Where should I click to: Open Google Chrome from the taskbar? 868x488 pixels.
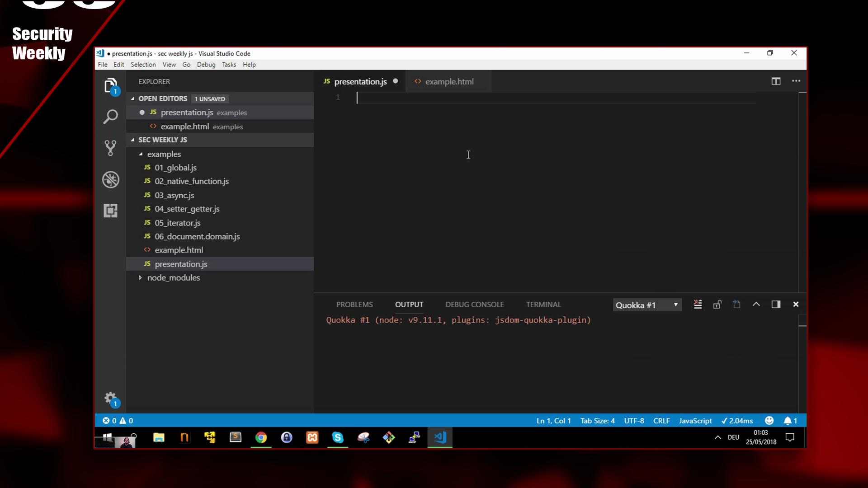click(261, 437)
